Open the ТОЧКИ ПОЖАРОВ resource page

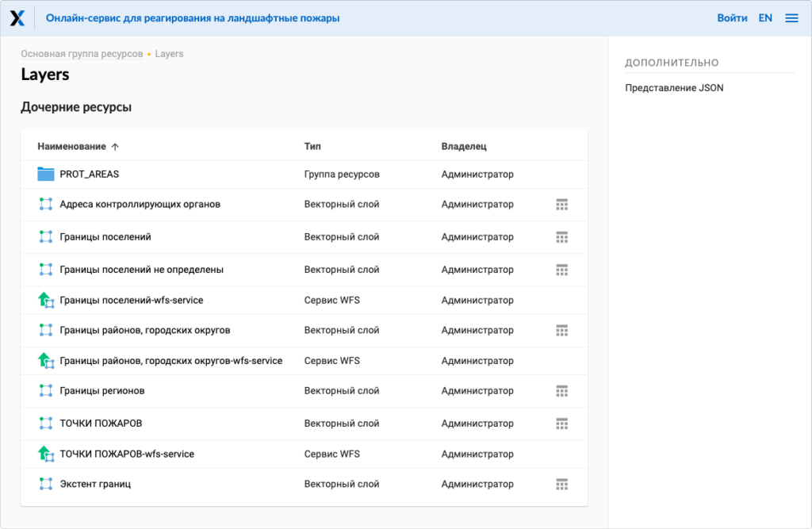click(103, 423)
